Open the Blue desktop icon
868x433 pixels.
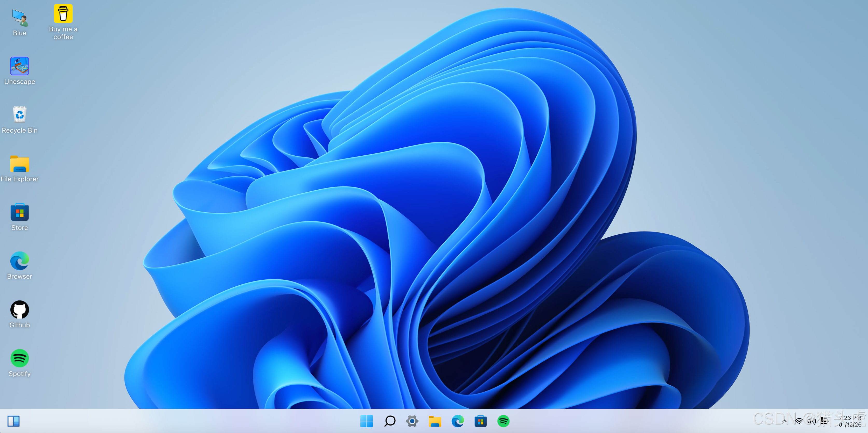point(19,19)
